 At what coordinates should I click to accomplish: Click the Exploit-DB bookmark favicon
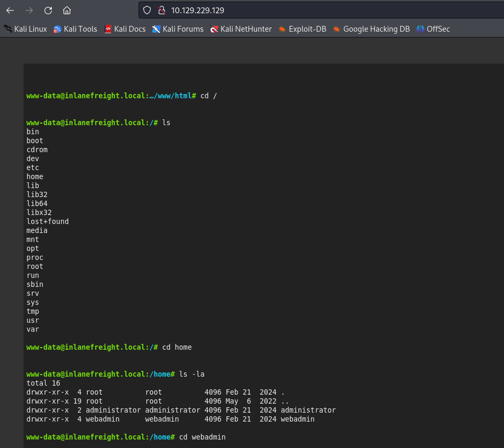pos(284,29)
